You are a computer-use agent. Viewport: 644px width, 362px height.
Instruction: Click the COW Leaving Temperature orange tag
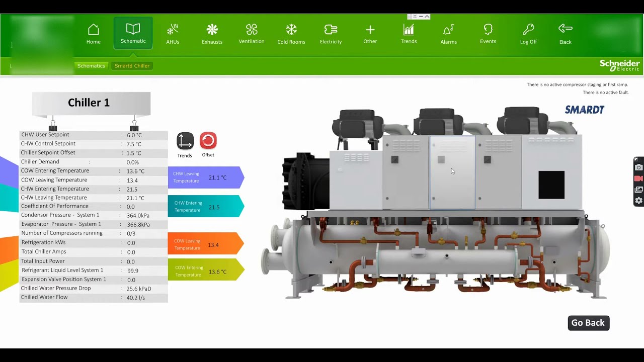pos(206,244)
